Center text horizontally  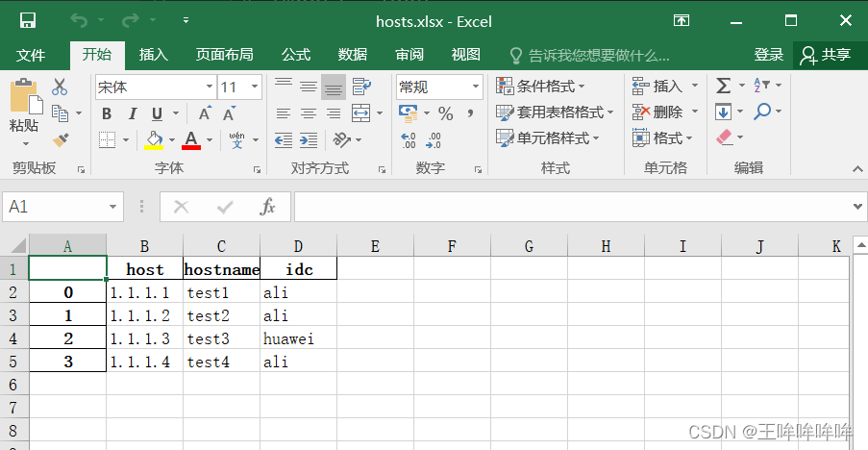click(x=309, y=113)
